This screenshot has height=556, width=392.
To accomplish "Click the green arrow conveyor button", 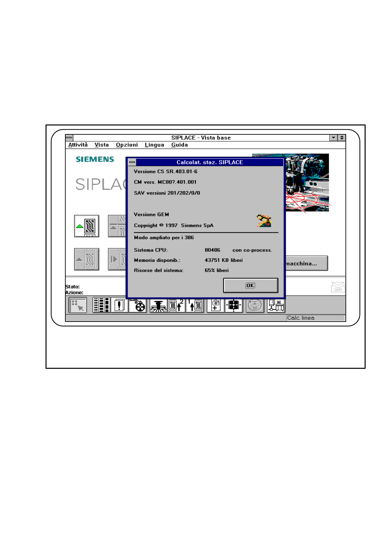I will (x=86, y=226).
